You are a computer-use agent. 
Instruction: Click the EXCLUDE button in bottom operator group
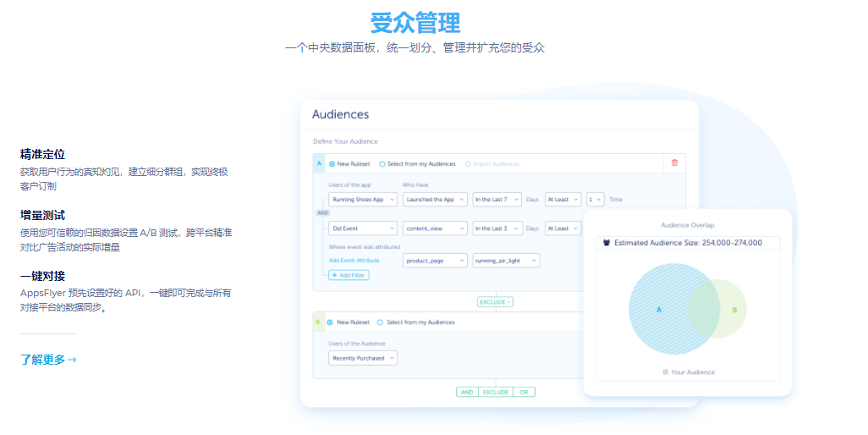pos(496,393)
